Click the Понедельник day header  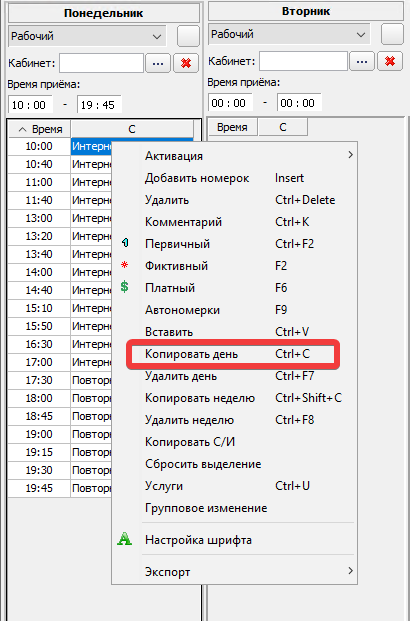(104, 13)
